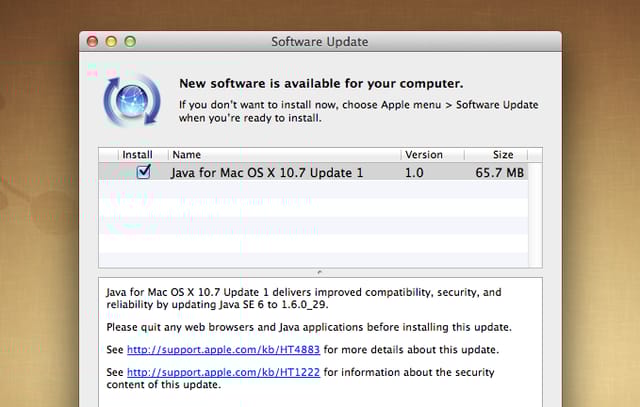The image size is (640, 407).
Task: Sort updates by the Size column header
Action: click(x=496, y=155)
